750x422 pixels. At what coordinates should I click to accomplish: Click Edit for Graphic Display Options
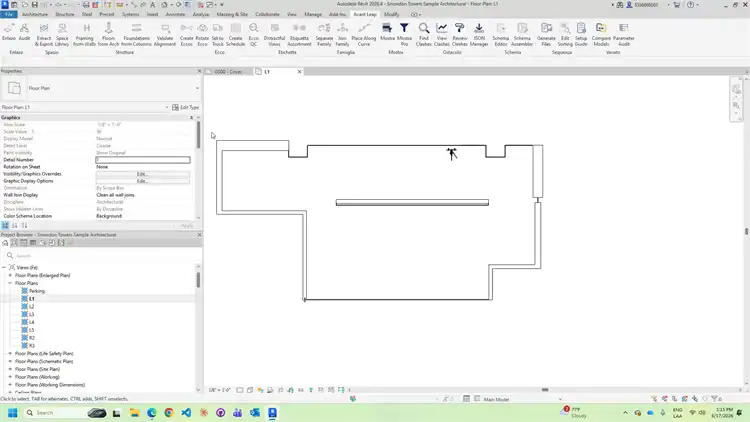point(143,181)
